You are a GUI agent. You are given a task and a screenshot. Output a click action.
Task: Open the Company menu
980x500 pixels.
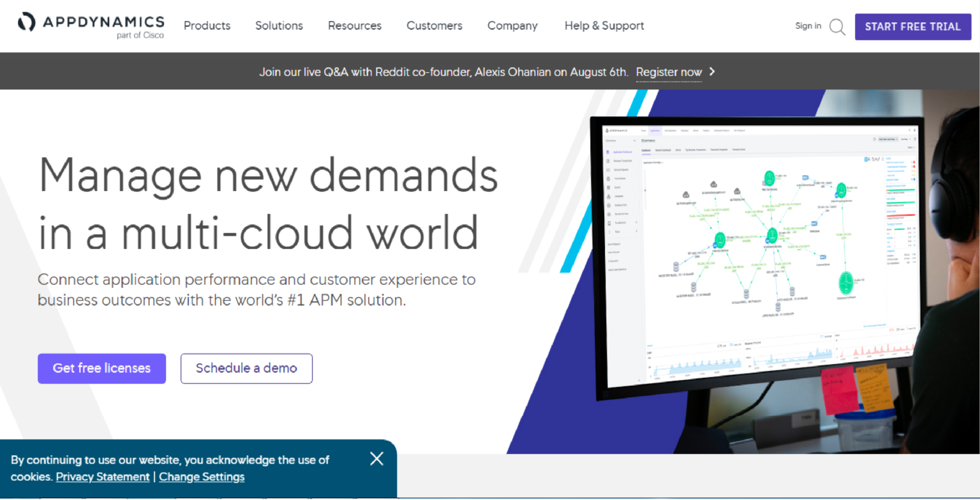512,26
